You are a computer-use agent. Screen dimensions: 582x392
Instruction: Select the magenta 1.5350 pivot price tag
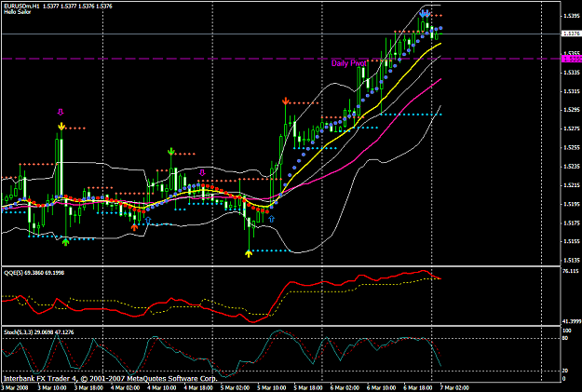coord(571,59)
